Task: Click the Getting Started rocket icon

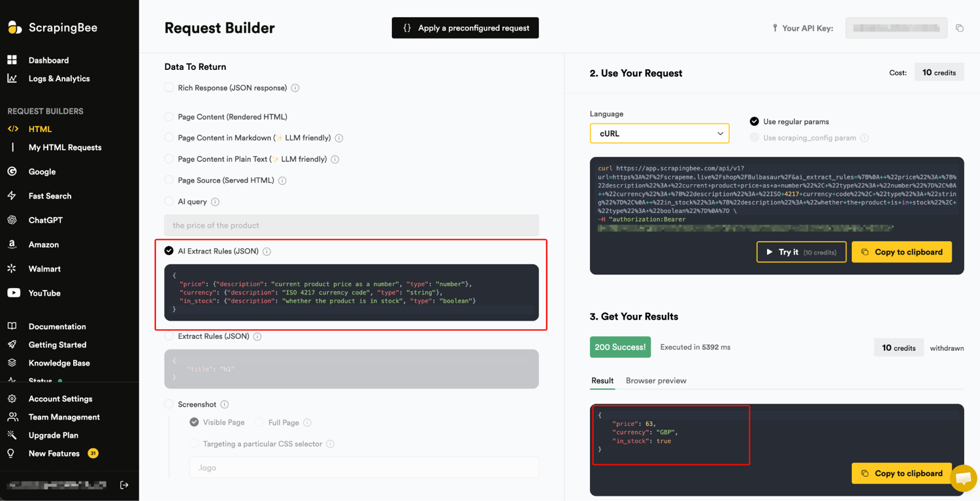Action: pos(12,344)
